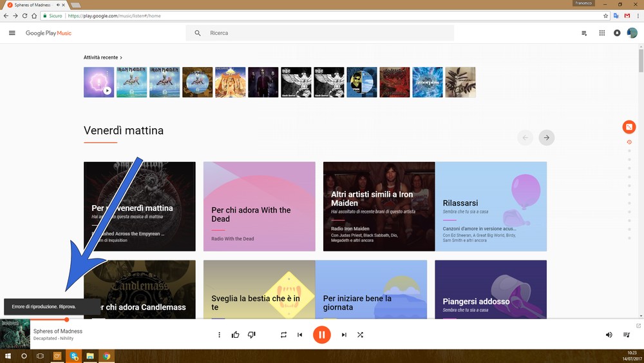Open the Piangersi addosso card
Viewport: 644px width, 363px height.
491,289
